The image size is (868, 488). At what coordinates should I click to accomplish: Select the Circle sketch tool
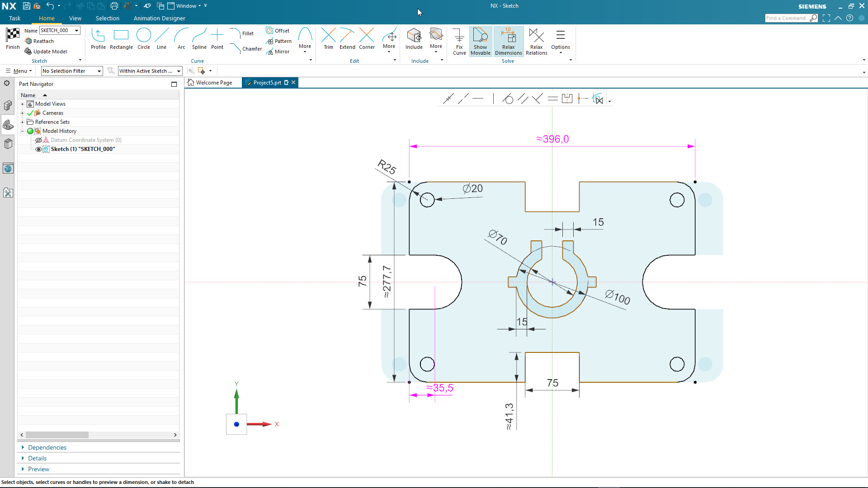(x=144, y=38)
